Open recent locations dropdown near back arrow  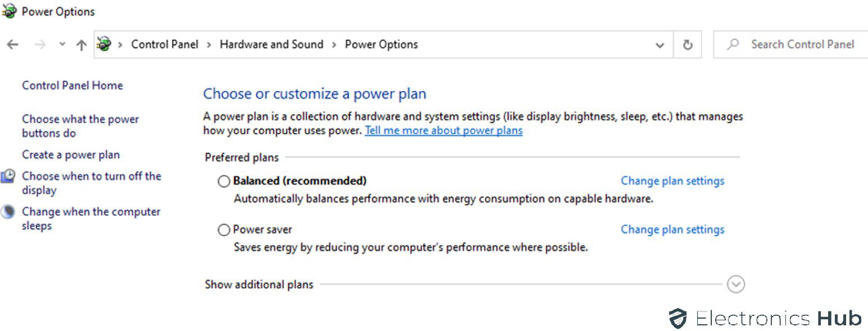(62, 44)
